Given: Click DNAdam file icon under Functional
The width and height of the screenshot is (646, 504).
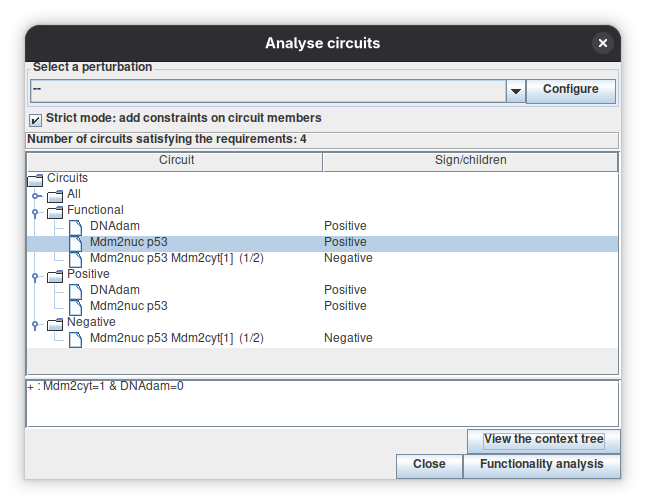Looking at the screenshot, I should pos(75,227).
